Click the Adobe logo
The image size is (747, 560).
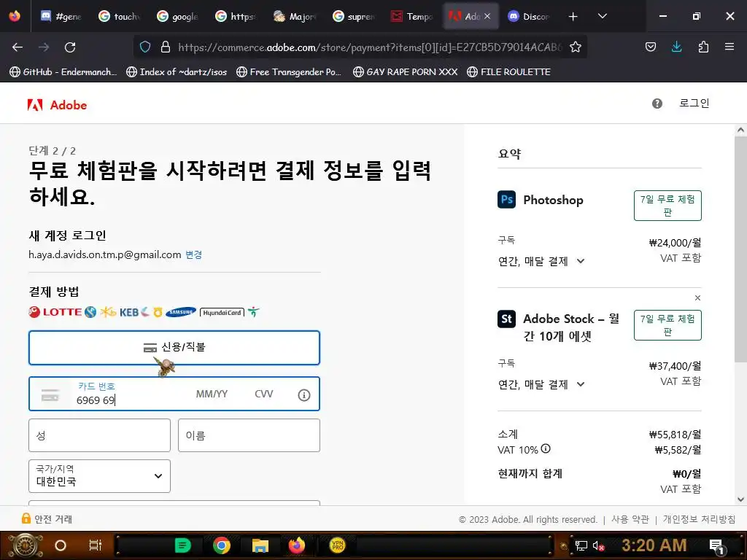57,105
